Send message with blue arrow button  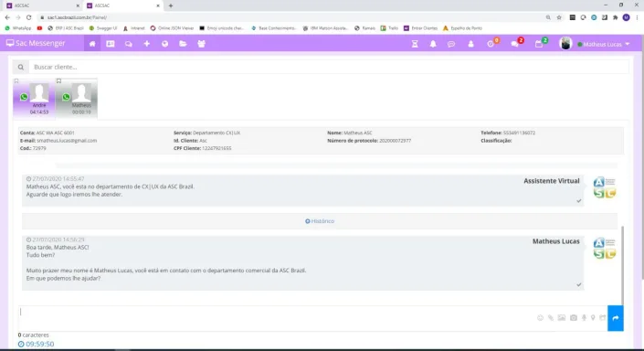pyautogui.click(x=616, y=318)
